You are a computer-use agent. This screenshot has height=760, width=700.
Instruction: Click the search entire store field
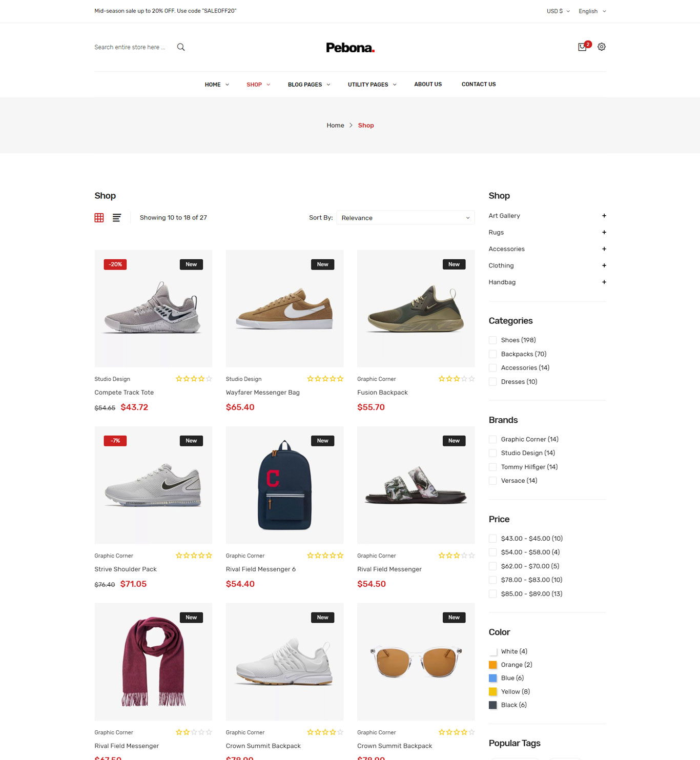point(130,47)
